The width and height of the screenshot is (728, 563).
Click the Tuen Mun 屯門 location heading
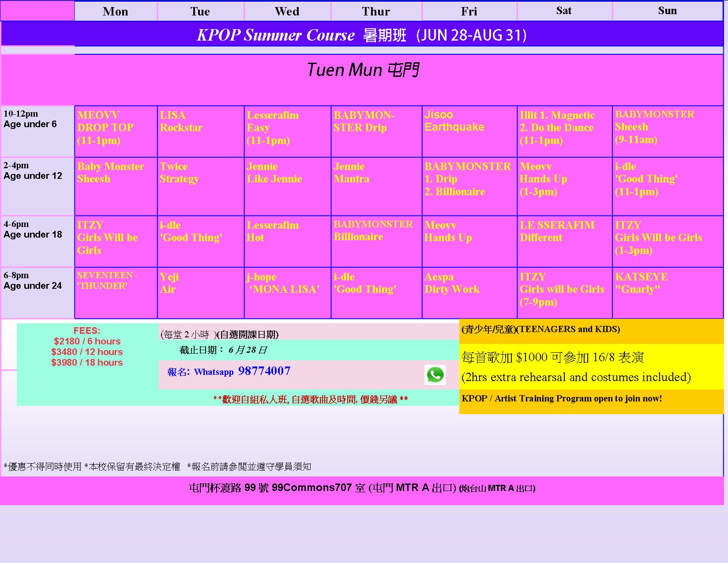363,70
